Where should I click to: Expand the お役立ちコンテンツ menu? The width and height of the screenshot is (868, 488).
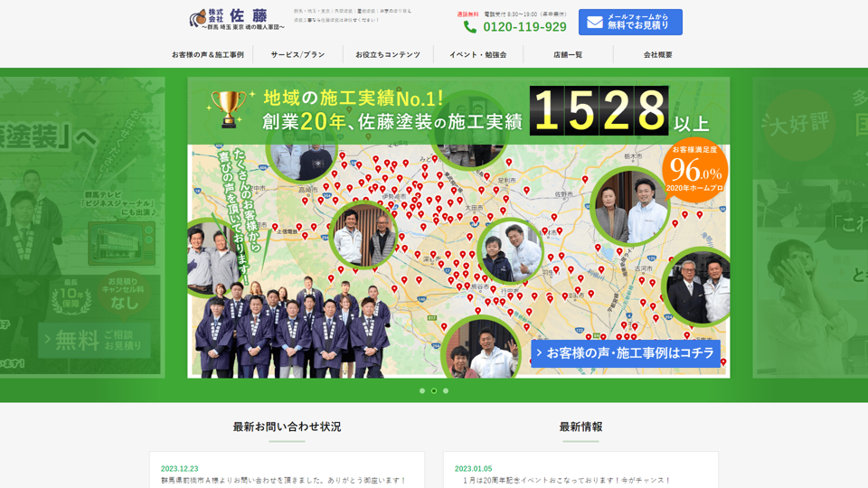coord(388,55)
